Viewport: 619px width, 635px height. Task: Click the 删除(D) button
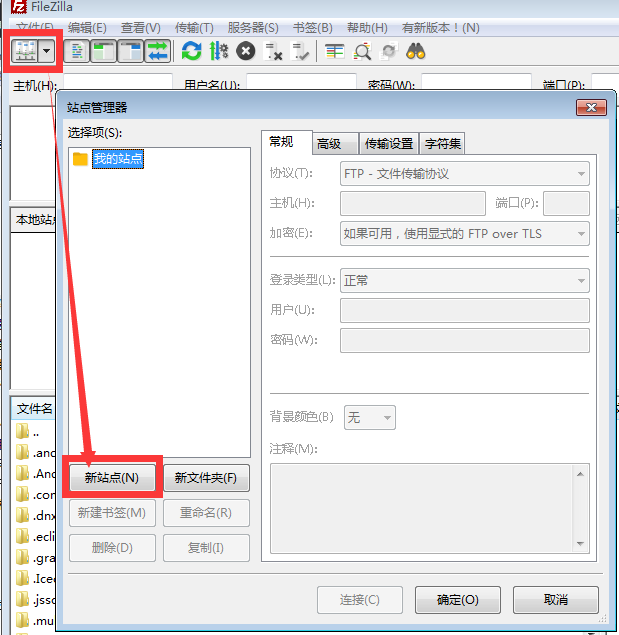coord(112,548)
